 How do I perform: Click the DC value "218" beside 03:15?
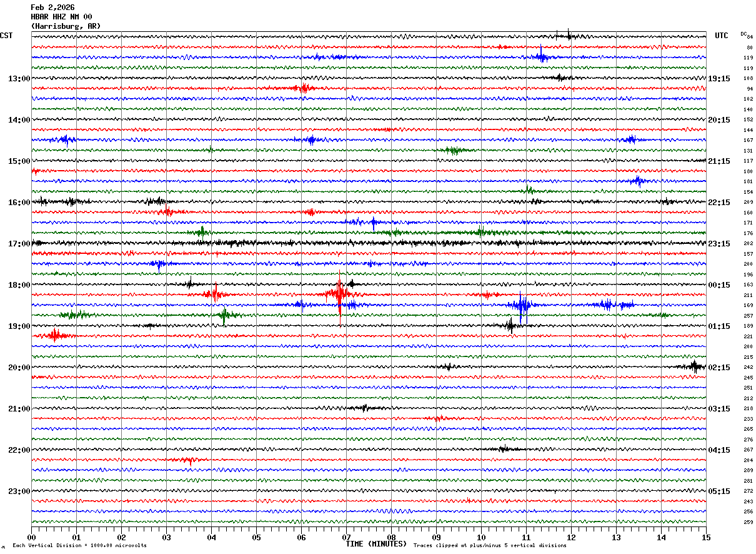click(x=748, y=409)
